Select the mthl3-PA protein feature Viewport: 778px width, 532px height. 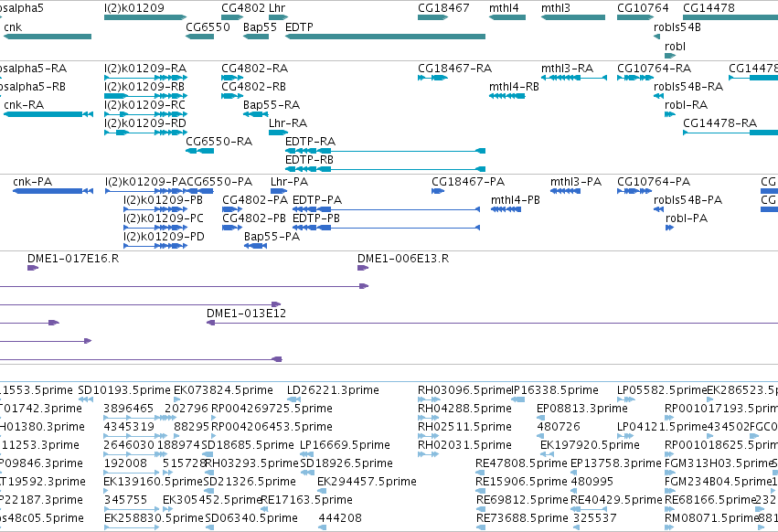click(x=566, y=192)
